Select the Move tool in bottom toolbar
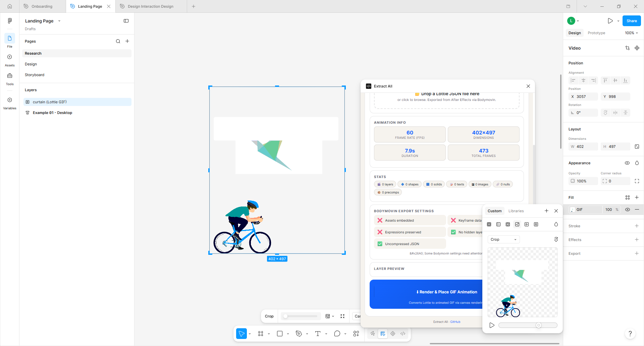Image resolution: width=644 pixels, height=346 pixels. tap(241, 334)
